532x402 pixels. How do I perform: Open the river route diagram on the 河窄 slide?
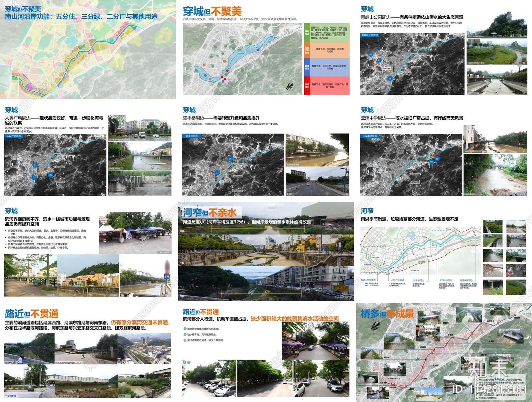pos(420,251)
